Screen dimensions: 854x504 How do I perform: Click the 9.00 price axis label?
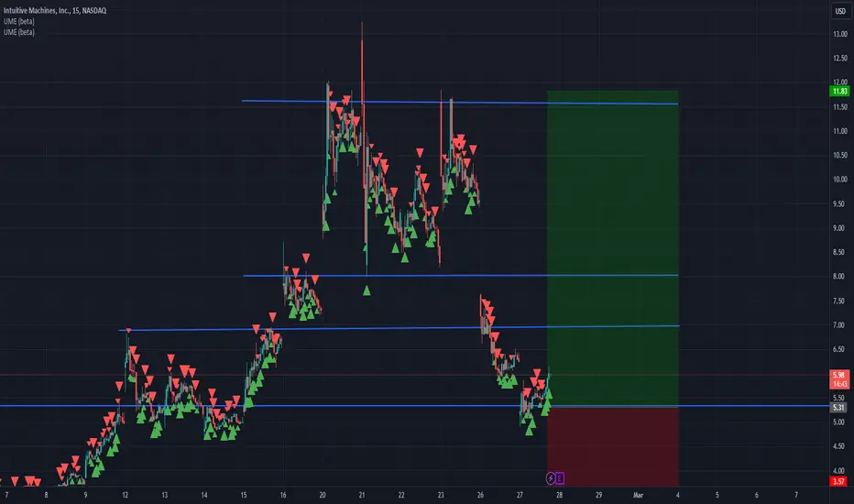840,228
